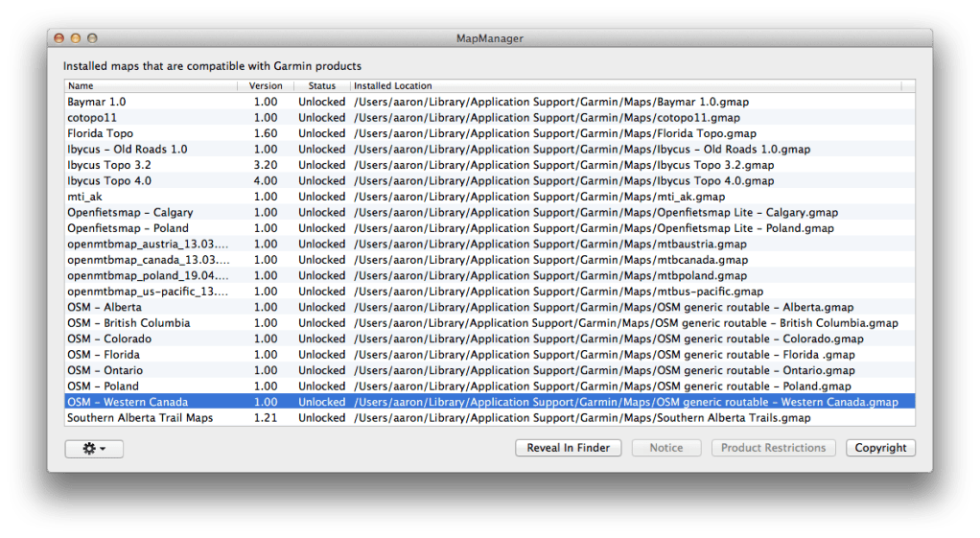
Task: Open the gear actions dropdown menu
Action: point(94,449)
